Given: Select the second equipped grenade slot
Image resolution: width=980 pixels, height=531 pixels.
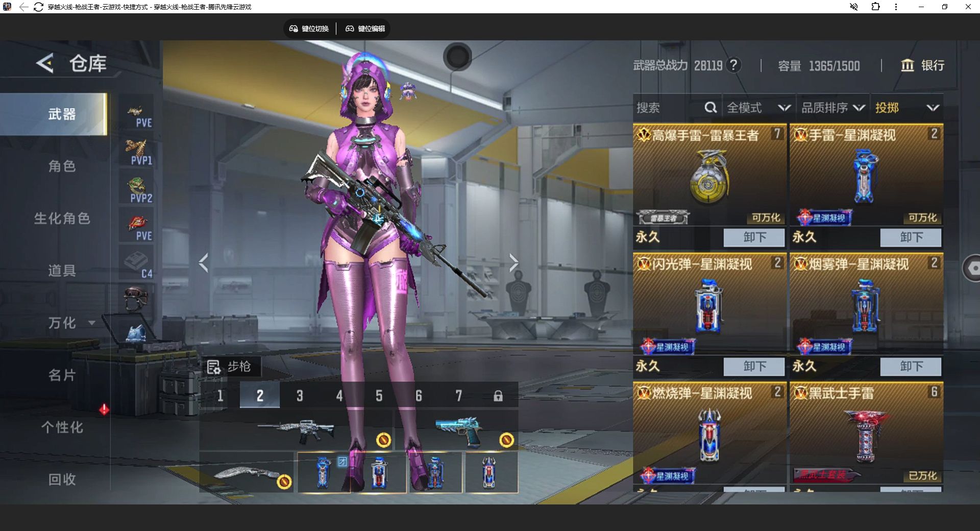Looking at the screenshot, I should (379, 473).
